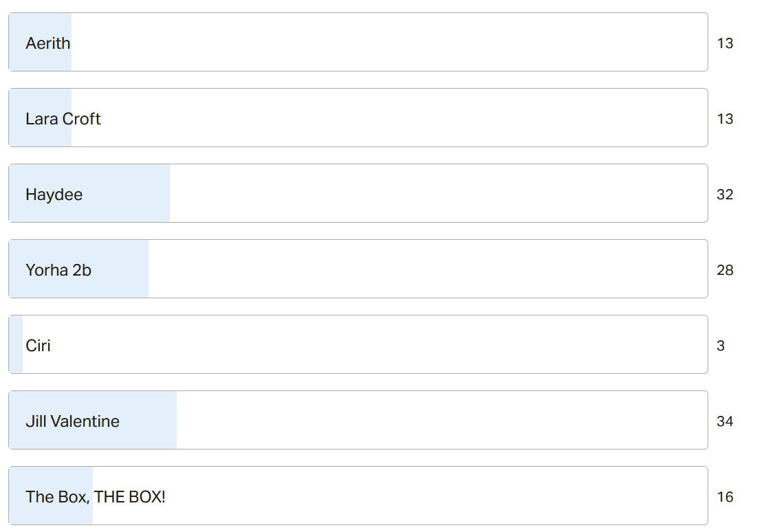Image resolution: width=766 pixels, height=532 pixels.
Task: Click vote count 13 beside Lara Croft
Action: pos(725,119)
